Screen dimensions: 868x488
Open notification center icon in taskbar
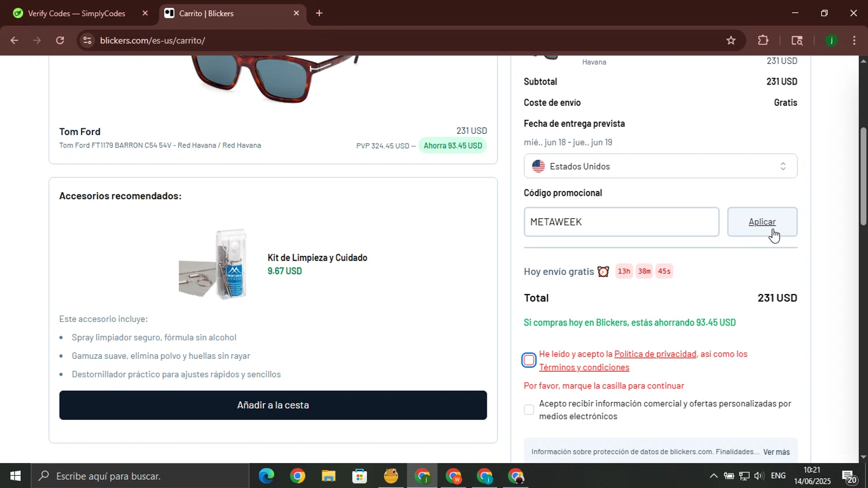pyautogui.click(x=849, y=476)
